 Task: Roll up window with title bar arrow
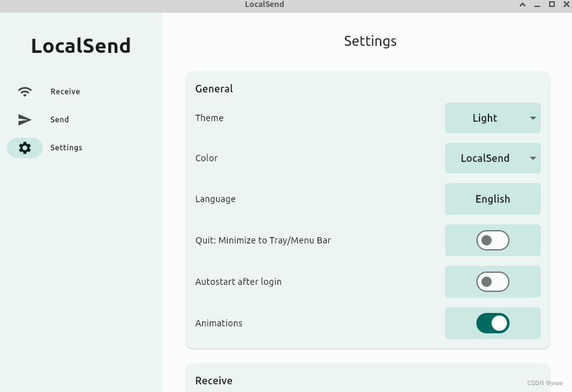point(523,4)
